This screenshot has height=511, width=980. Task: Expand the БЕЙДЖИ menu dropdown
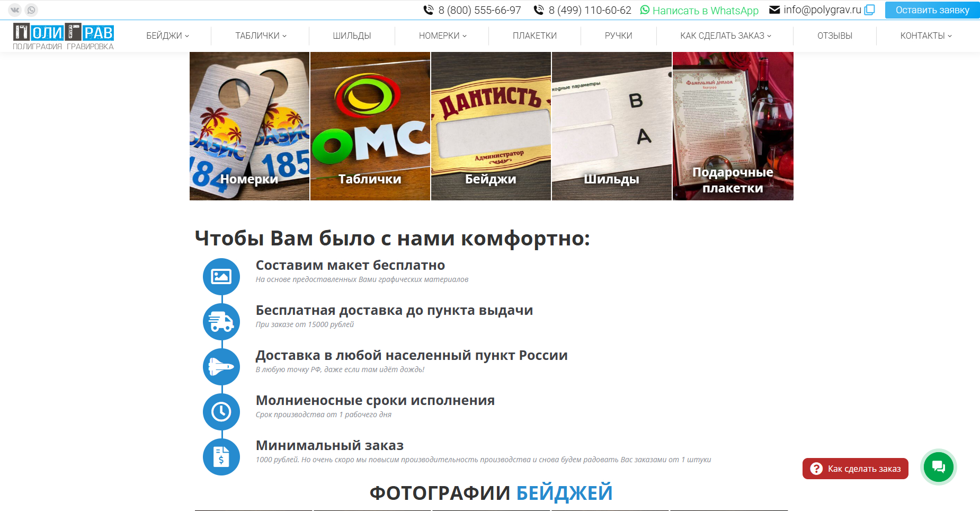click(x=168, y=36)
